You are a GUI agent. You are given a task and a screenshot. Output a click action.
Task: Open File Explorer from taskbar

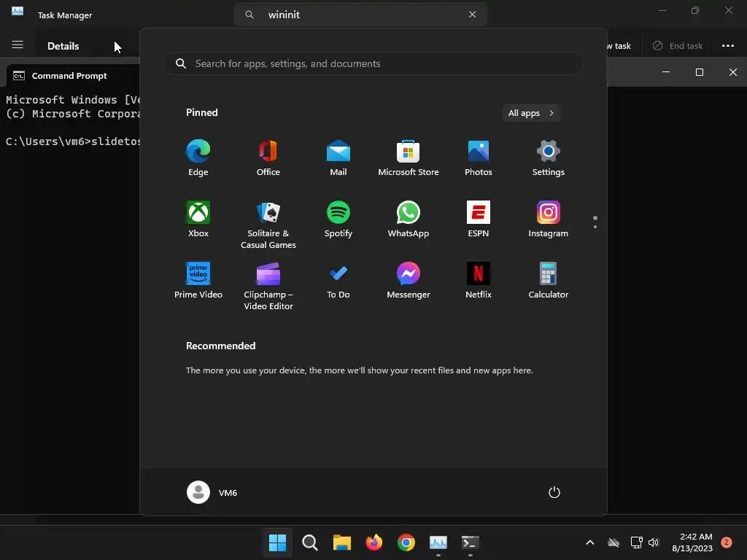coord(341,542)
